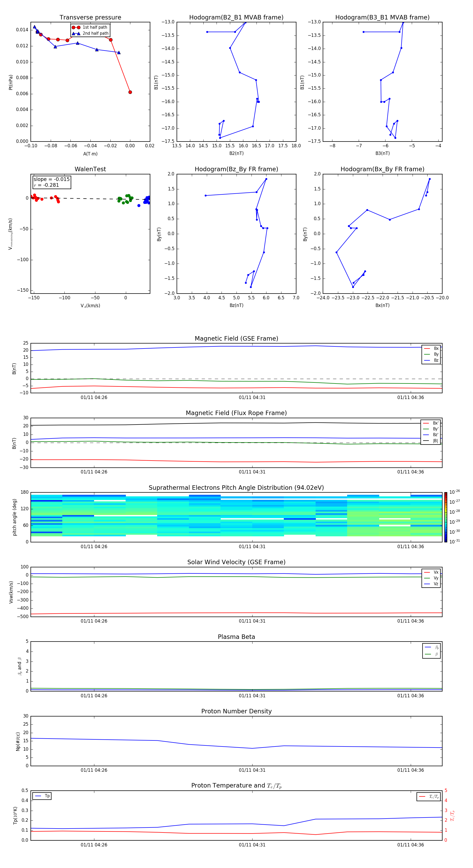The image size is (473, 868).
Task: Click the 'B2(nT)' x-axis label
Action: [x=236, y=154]
